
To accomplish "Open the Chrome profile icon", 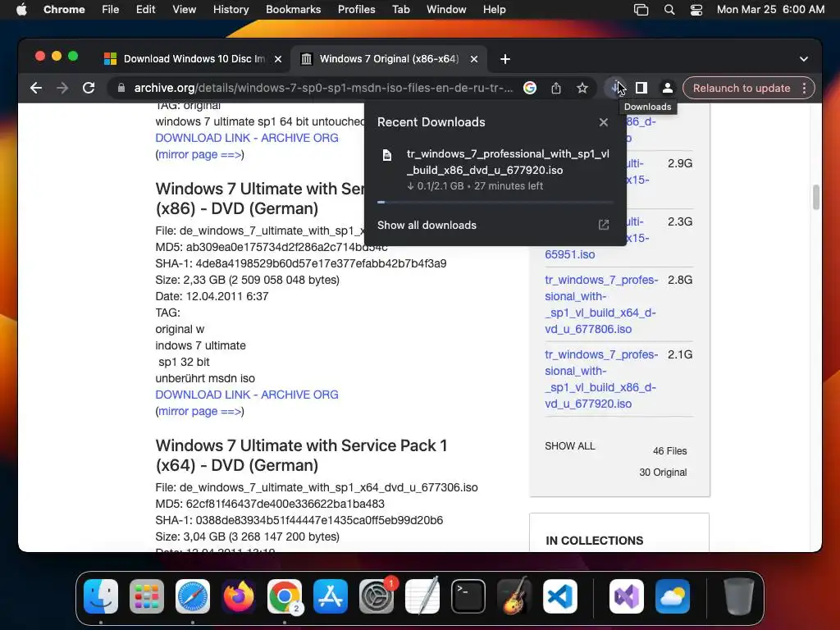I will pyautogui.click(x=668, y=88).
